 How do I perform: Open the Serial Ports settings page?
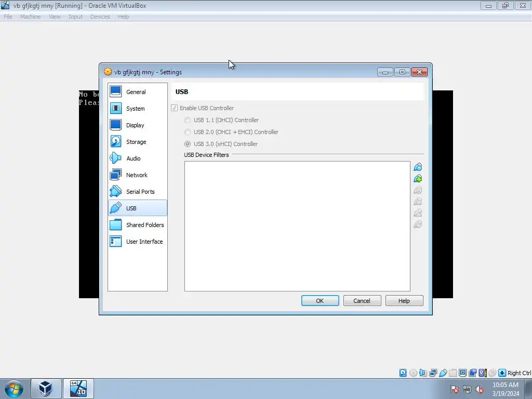137,191
